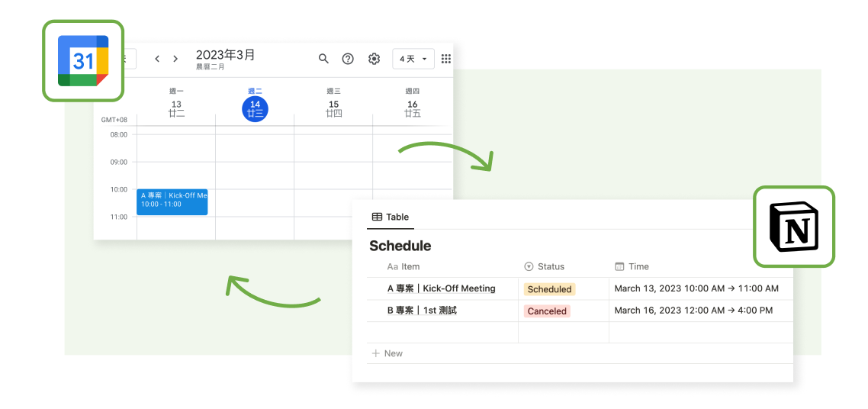Open calendar search
This screenshot has height=409, width=868.
click(x=324, y=59)
